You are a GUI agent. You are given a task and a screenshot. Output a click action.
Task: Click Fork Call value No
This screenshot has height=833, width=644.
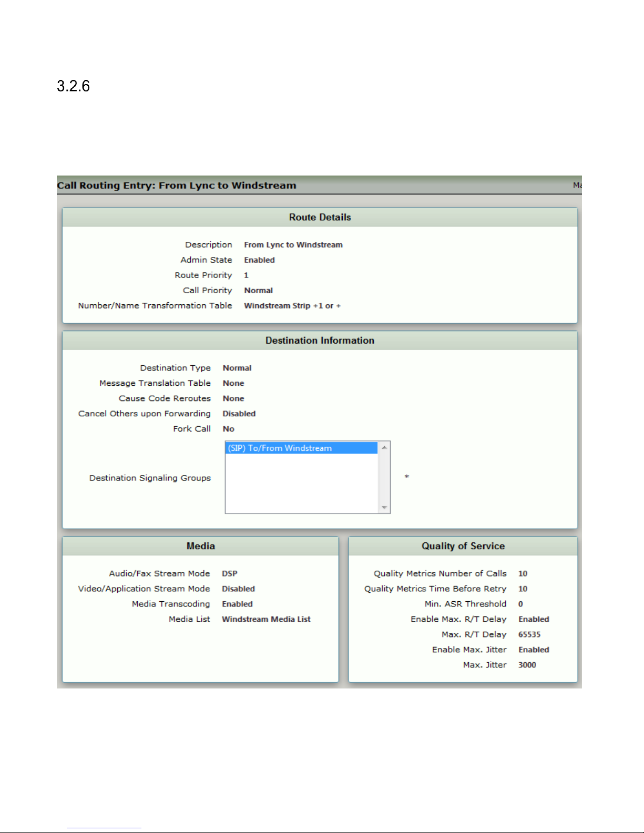click(x=229, y=429)
